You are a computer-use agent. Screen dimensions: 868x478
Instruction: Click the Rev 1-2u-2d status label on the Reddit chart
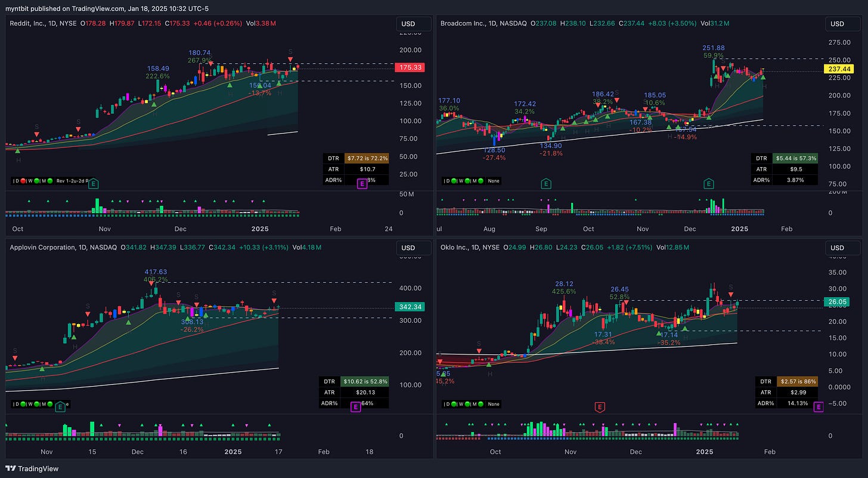tap(71, 181)
